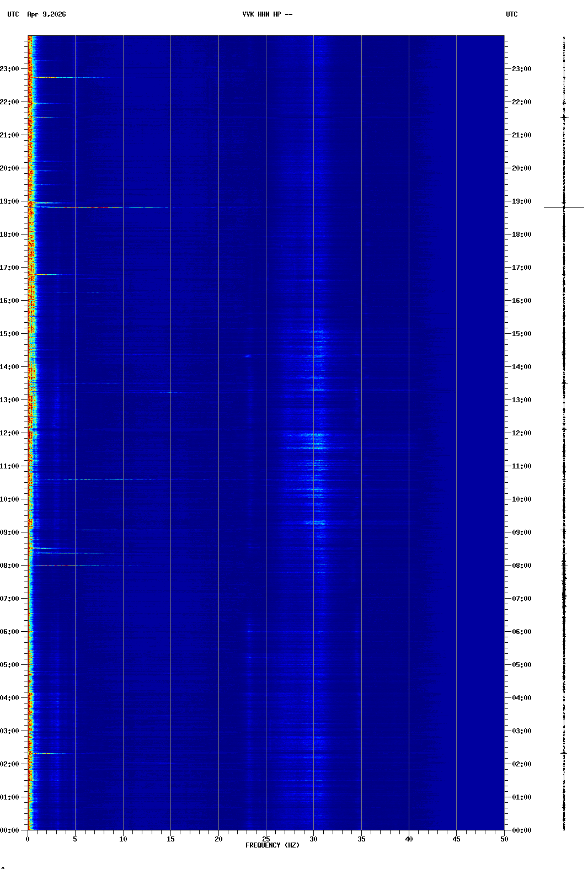
Task: Click the 00:00 label on the left axis
Action: pyautogui.click(x=10, y=830)
